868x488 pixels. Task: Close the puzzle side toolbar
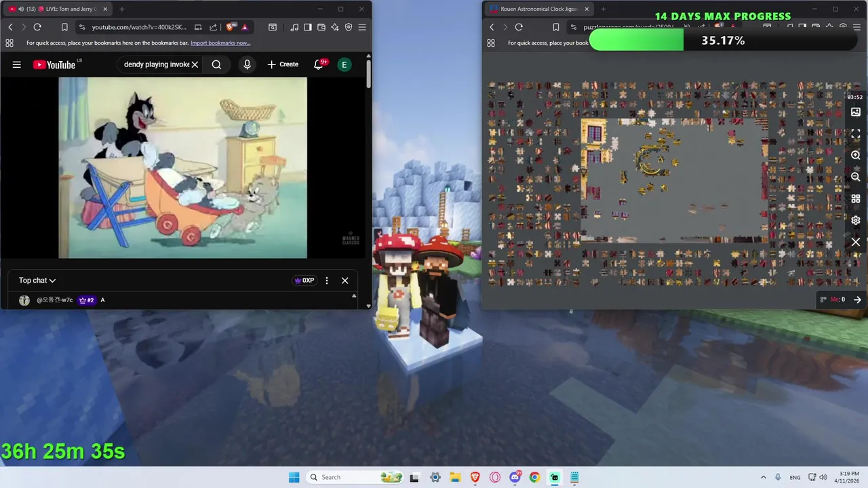point(855,242)
